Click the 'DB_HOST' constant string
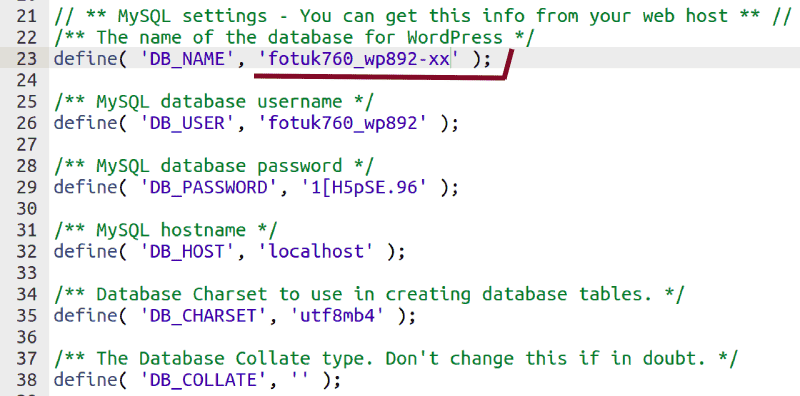Viewport: 800px width, 396px height. tap(187, 252)
